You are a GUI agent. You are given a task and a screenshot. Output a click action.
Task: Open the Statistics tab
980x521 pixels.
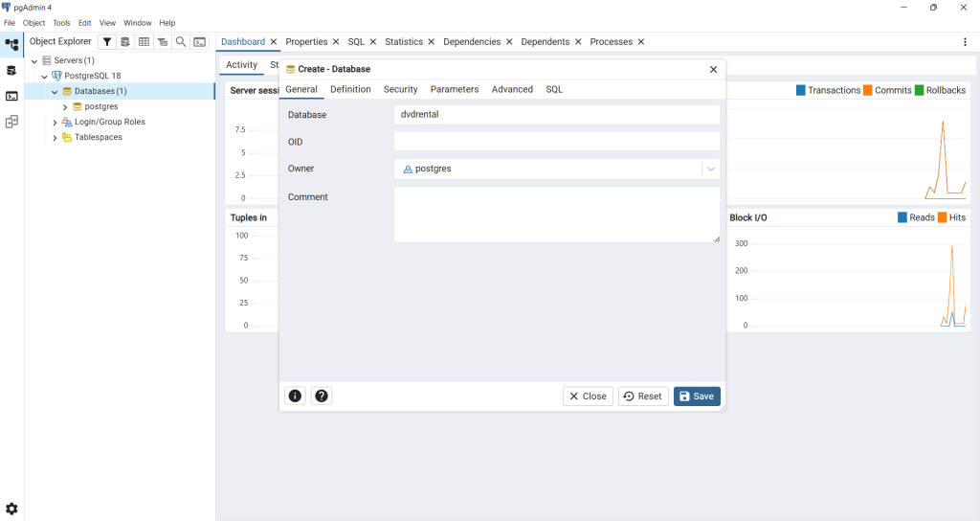coord(404,42)
